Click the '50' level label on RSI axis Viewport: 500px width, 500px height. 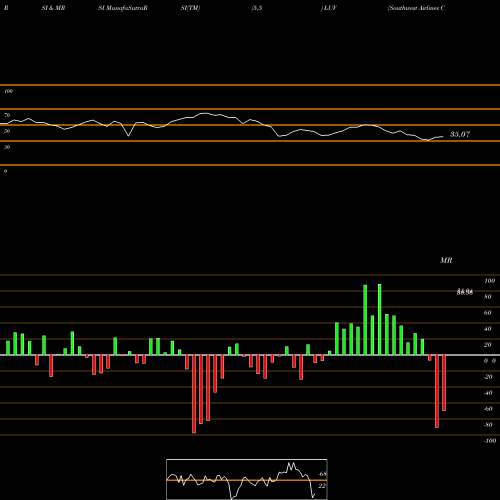tap(7, 131)
